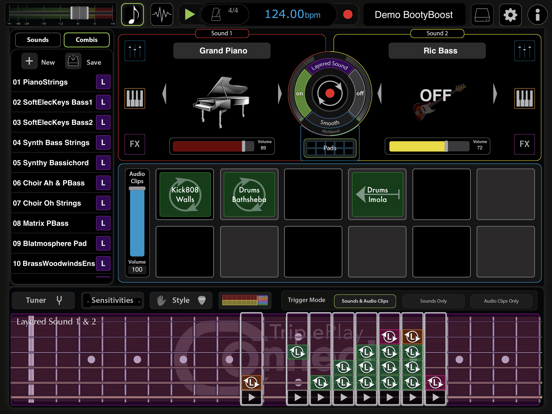Adjust the Audio Clips volume slider

[137, 222]
